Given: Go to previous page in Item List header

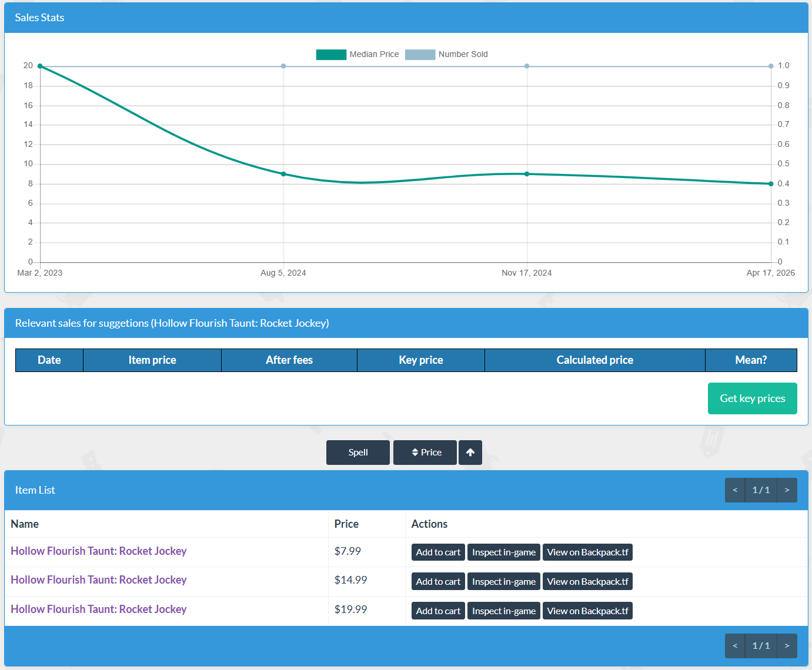Looking at the screenshot, I should coord(735,490).
